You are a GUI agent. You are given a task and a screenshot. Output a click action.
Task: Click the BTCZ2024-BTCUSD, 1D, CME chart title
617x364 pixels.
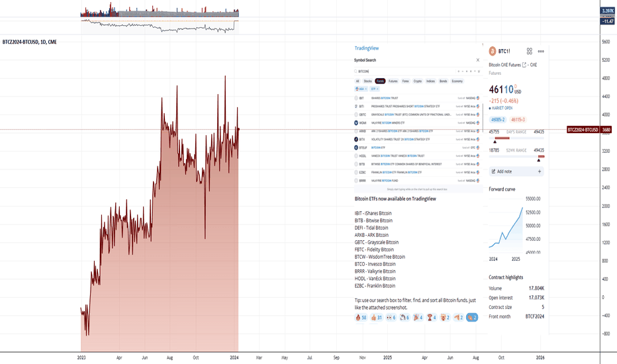tap(30, 42)
